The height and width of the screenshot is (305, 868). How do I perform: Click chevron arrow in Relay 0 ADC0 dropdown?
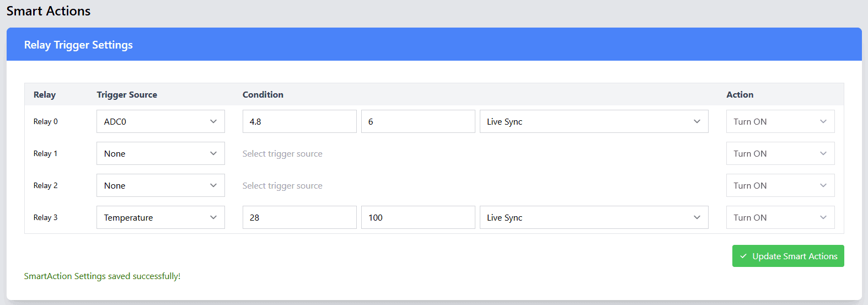click(x=213, y=121)
